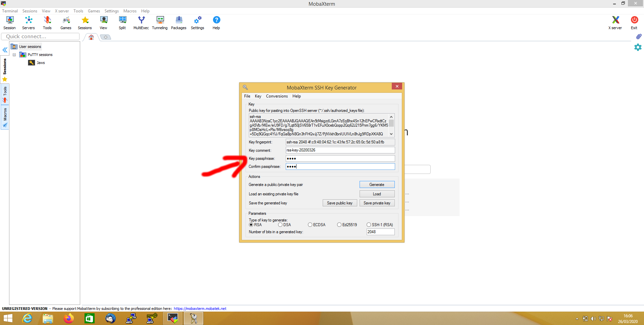Click the blue gear icon at right edge

click(638, 47)
